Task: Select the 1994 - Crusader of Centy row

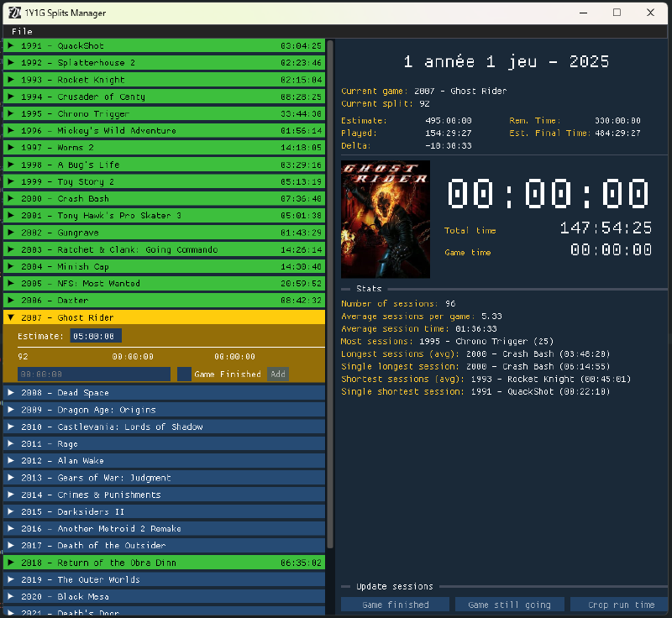Action: tap(164, 97)
